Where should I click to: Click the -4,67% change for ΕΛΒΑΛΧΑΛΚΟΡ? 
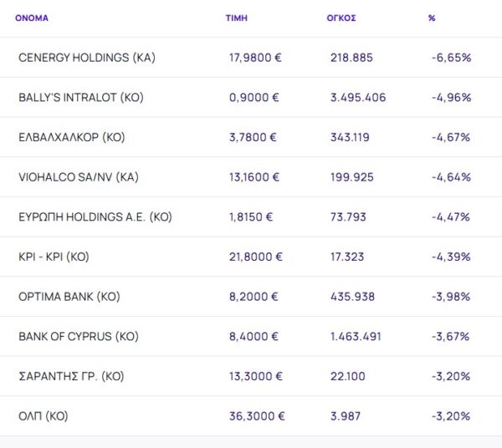click(x=451, y=137)
